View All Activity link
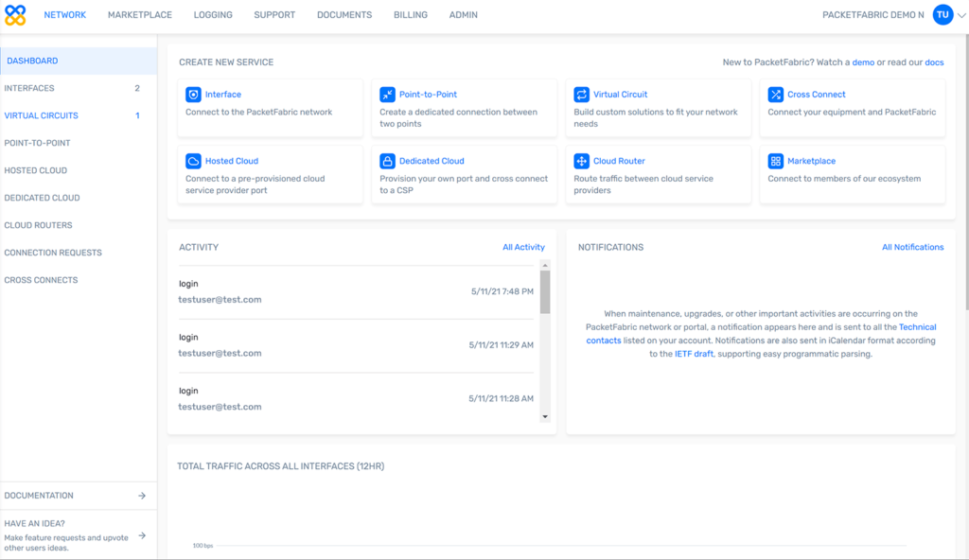The image size is (969, 560). (523, 247)
